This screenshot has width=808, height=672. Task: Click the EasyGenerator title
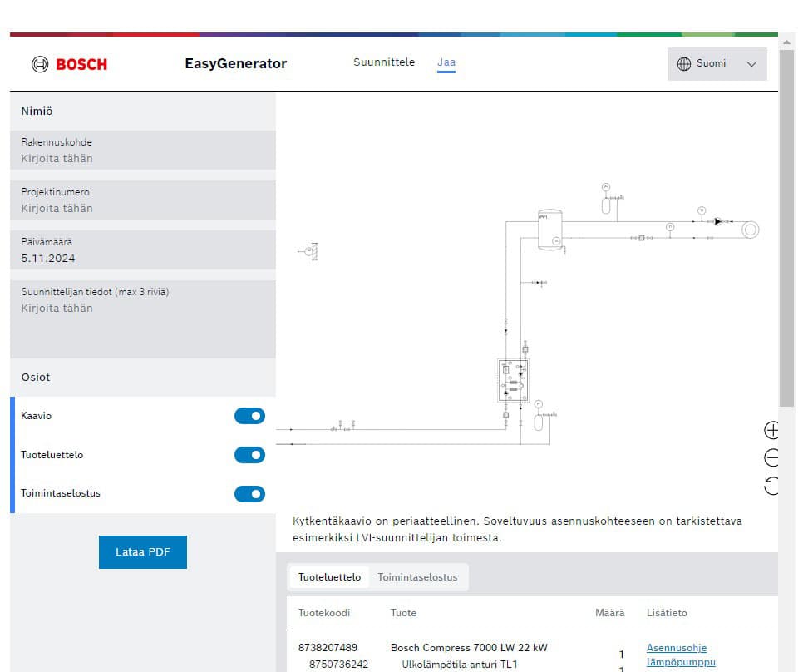point(235,63)
